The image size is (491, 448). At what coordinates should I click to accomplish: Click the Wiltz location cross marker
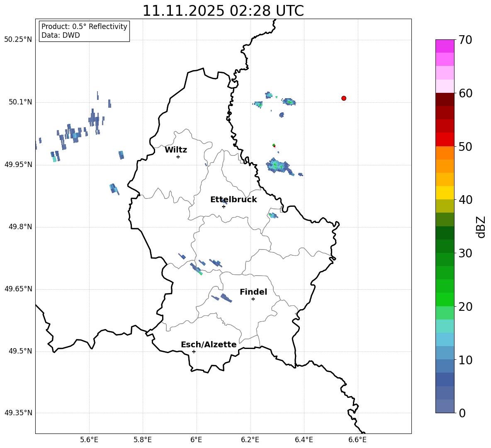178,157
